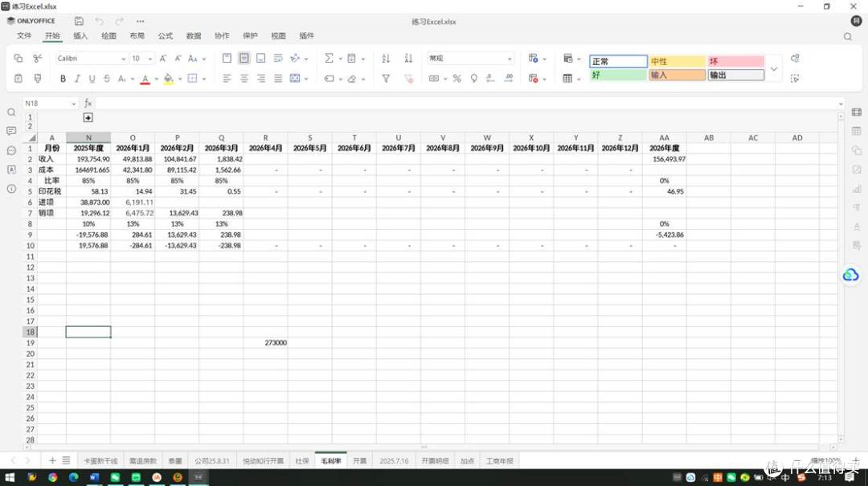Screen dimensions: 868x486
Task: Click the copy style paintbrush icon
Action: point(38,79)
